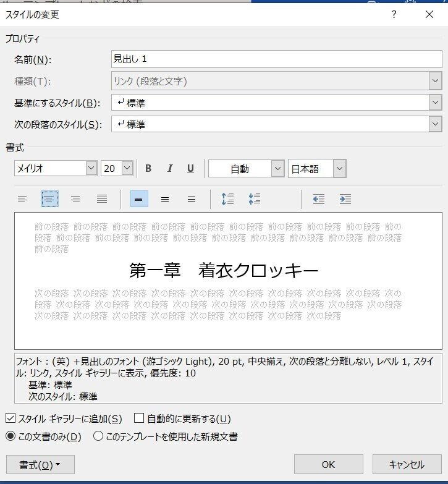The width and height of the screenshot is (448, 484).
Task: Click the キャンセル button
Action: [407, 464]
